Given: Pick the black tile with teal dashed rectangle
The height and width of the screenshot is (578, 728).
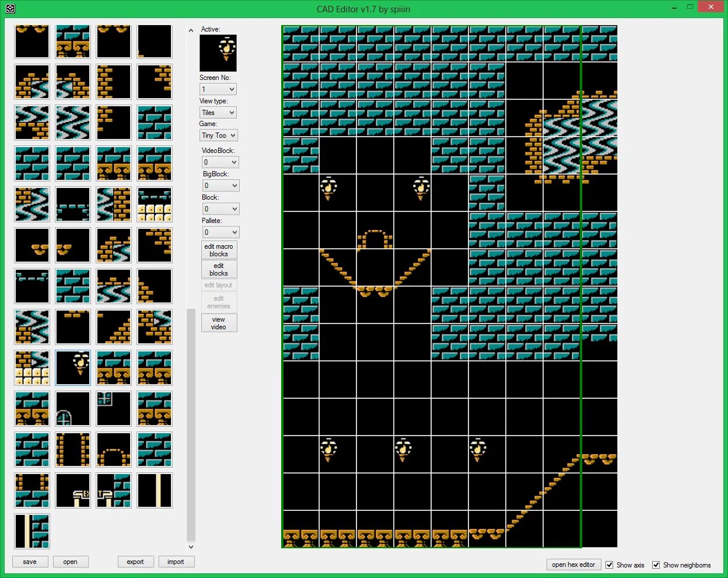Looking at the screenshot, I should pos(73,204).
